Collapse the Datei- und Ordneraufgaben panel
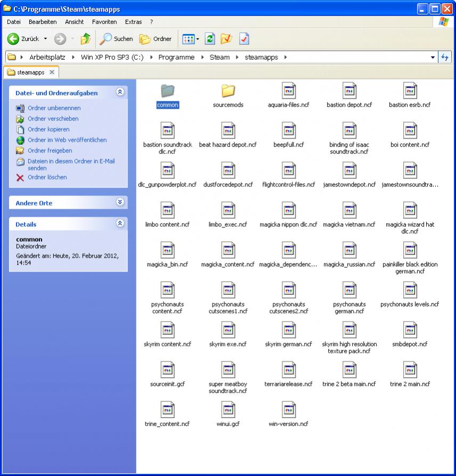Image resolution: width=456 pixels, height=476 pixels. (x=120, y=92)
